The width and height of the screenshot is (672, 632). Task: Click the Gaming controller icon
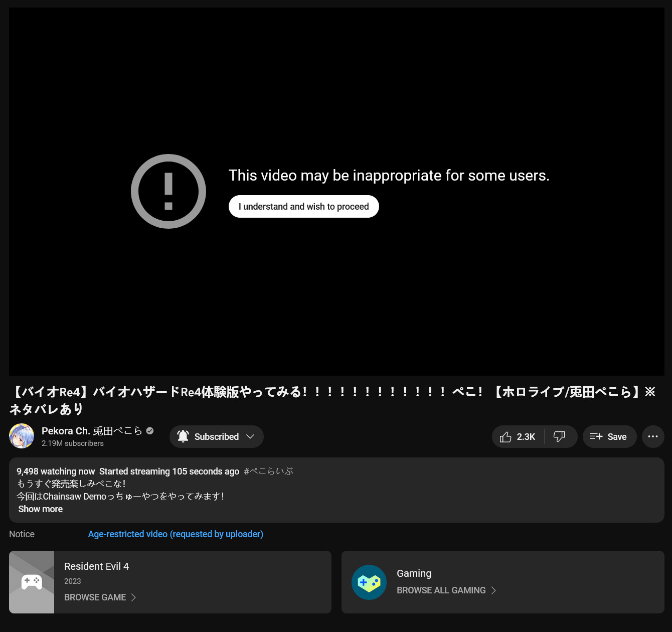click(x=369, y=582)
